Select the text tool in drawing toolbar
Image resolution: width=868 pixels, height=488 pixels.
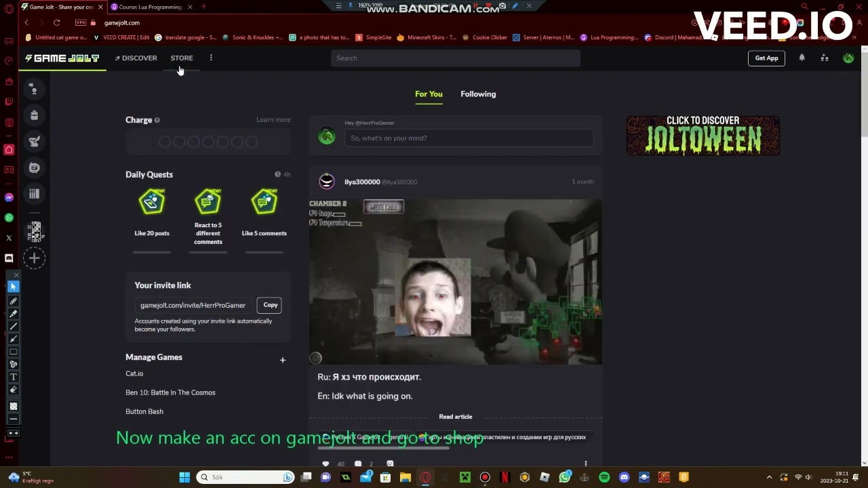coord(13,377)
